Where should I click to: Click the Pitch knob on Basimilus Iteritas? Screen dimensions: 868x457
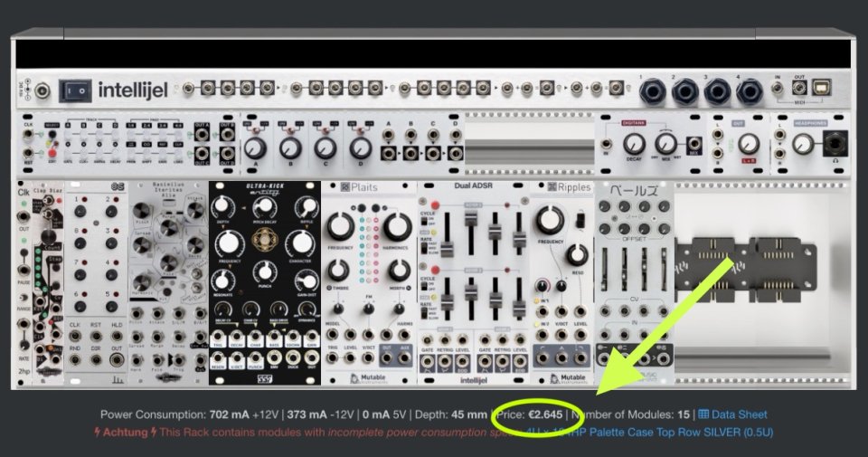tap(142, 211)
